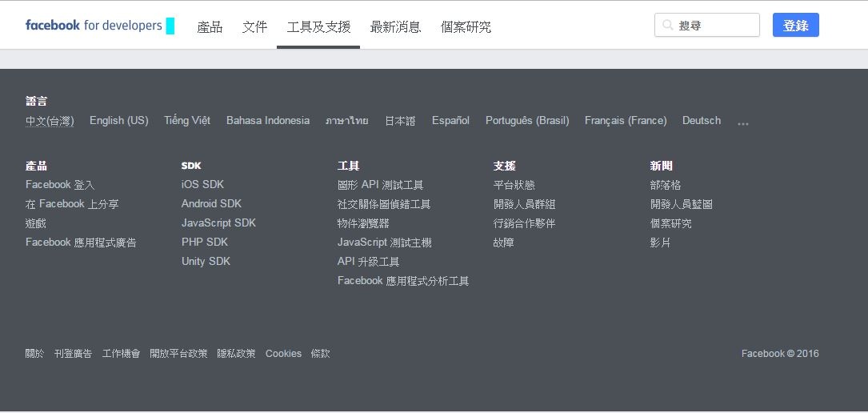868x413 pixels.
Task: Open footer 個案研究 news link
Action: pos(671,223)
